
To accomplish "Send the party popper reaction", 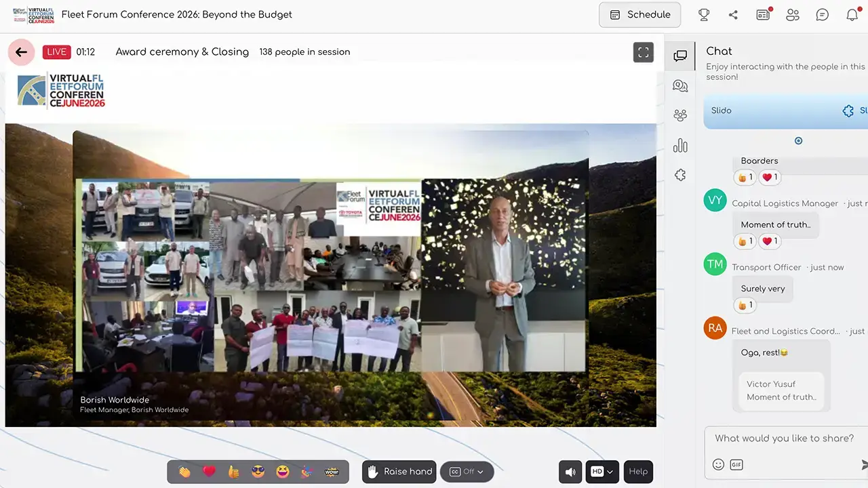I will point(307,472).
